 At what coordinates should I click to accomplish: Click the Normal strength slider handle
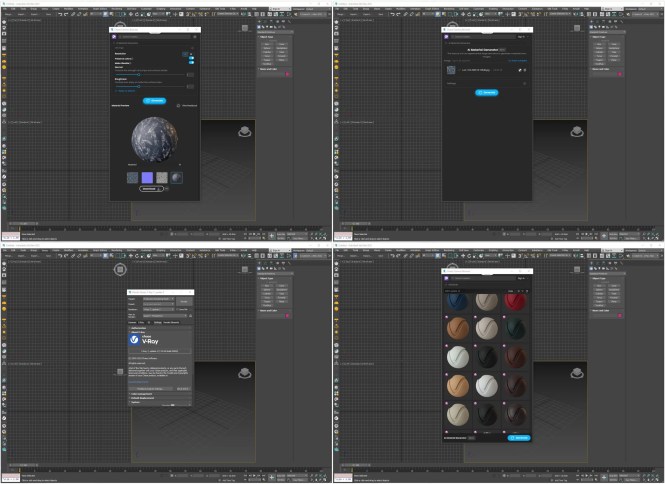coord(139,75)
